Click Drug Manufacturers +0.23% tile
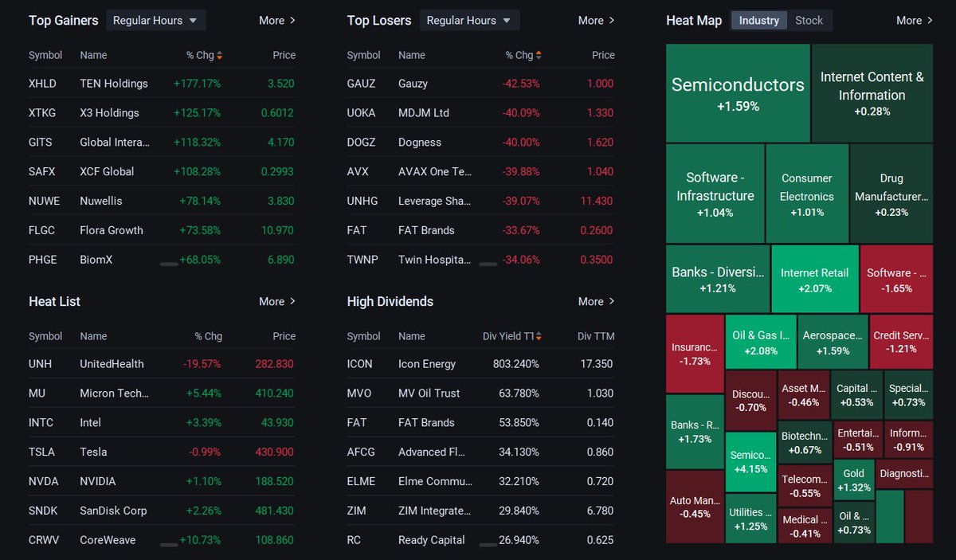The width and height of the screenshot is (956, 560). [891, 194]
